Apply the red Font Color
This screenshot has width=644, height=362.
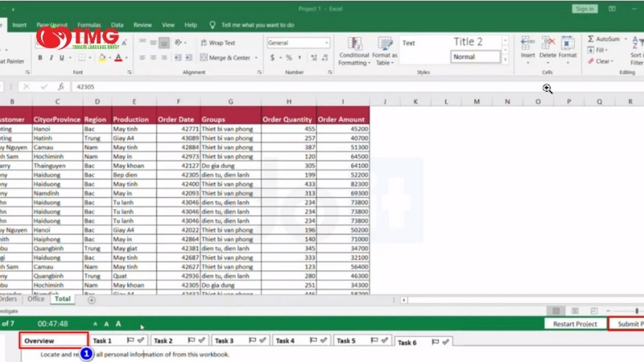118,58
